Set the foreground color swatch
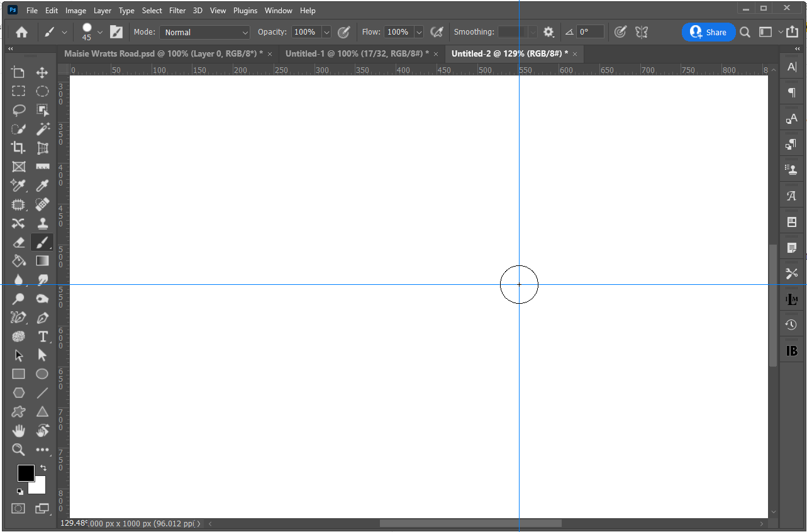The image size is (807, 532). (26, 473)
